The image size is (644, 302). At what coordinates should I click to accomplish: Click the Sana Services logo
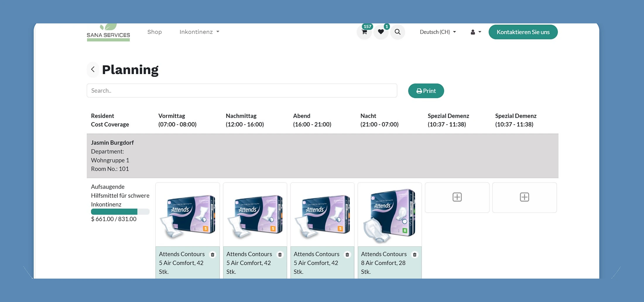(x=108, y=32)
